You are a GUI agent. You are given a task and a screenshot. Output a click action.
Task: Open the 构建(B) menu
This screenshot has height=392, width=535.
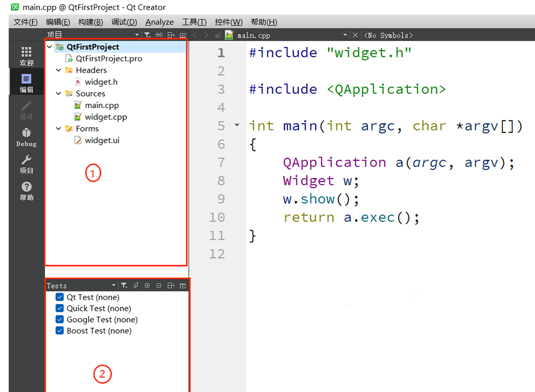pyautogui.click(x=91, y=22)
